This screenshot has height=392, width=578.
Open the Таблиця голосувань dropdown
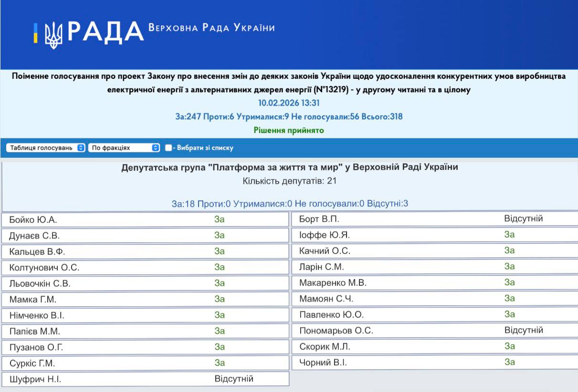[46, 148]
